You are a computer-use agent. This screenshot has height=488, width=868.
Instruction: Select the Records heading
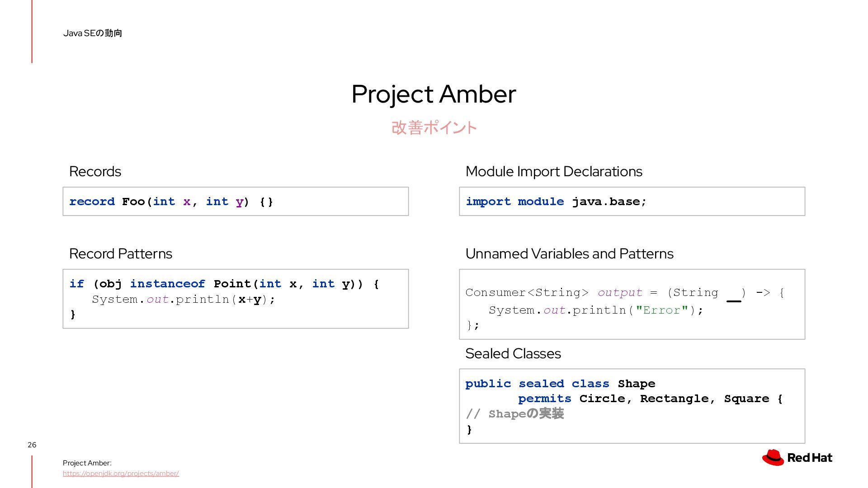click(95, 172)
